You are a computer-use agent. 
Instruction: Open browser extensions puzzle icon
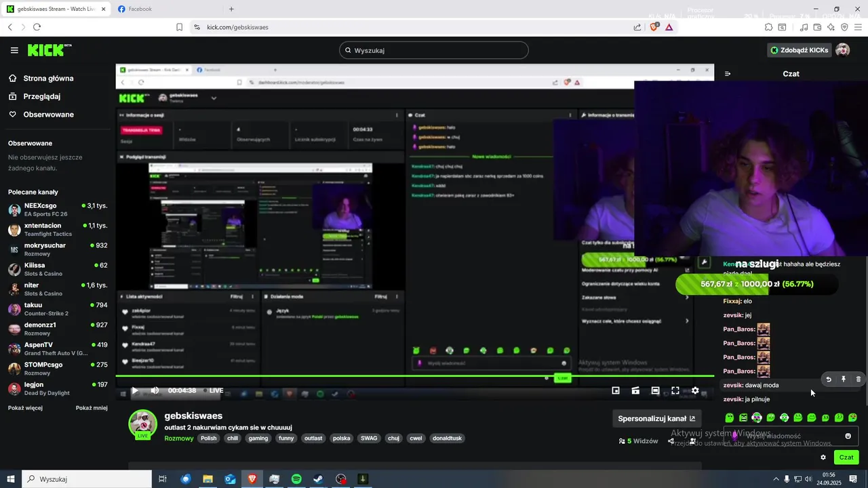(768, 27)
